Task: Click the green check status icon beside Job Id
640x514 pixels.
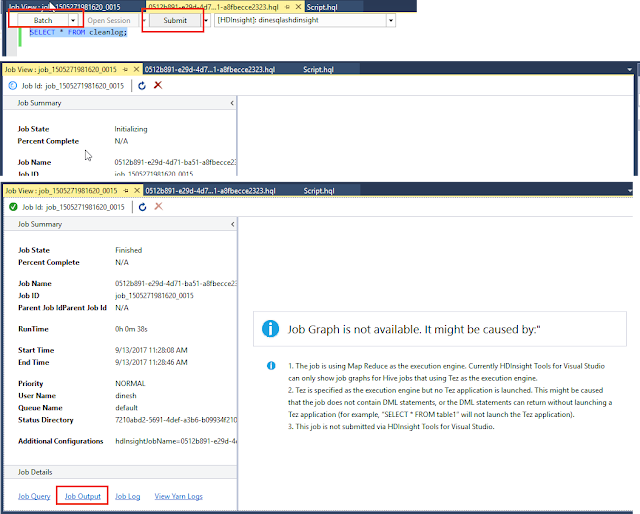Action: [x=13, y=207]
